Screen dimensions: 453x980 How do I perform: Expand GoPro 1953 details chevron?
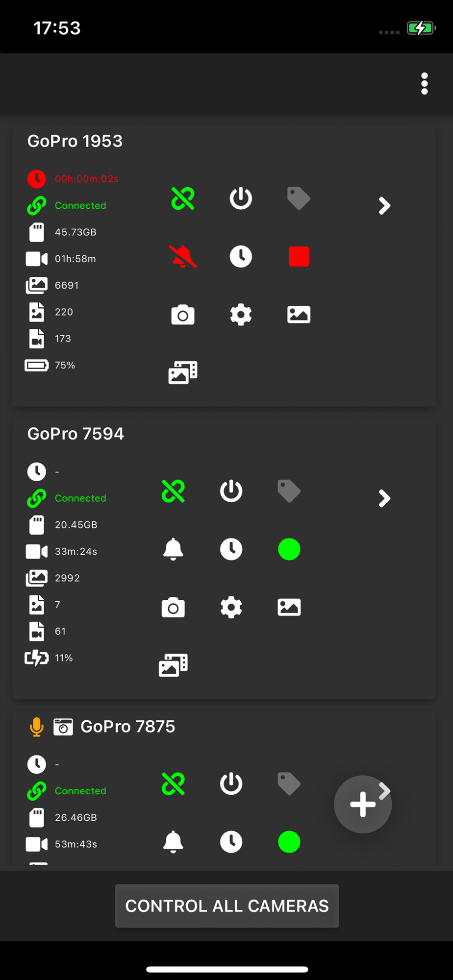pyautogui.click(x=384, y=206)
